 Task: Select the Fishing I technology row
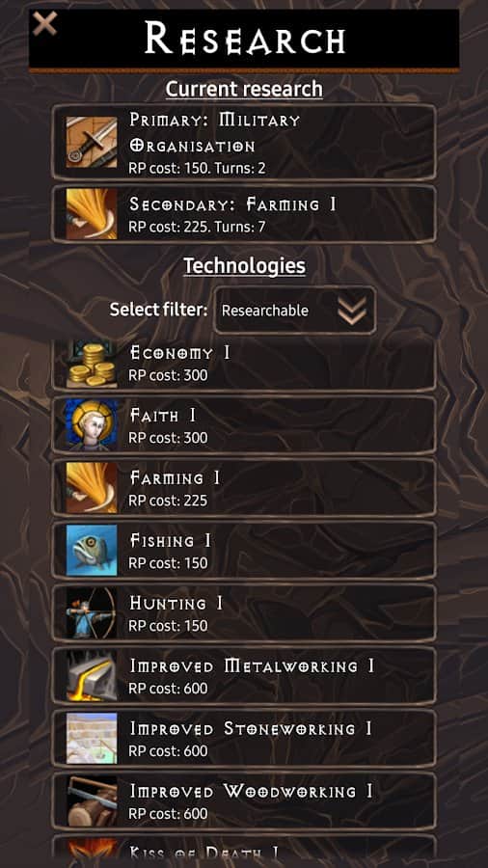pos(244,551)
